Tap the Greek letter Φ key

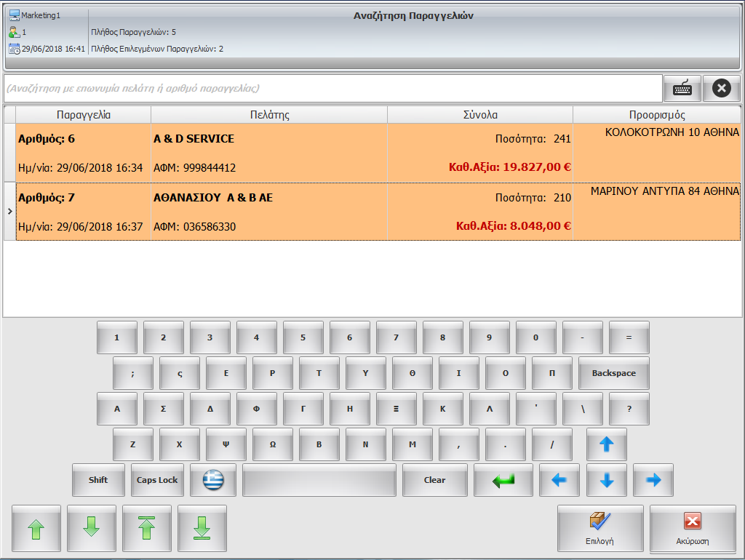click(257, 409)
